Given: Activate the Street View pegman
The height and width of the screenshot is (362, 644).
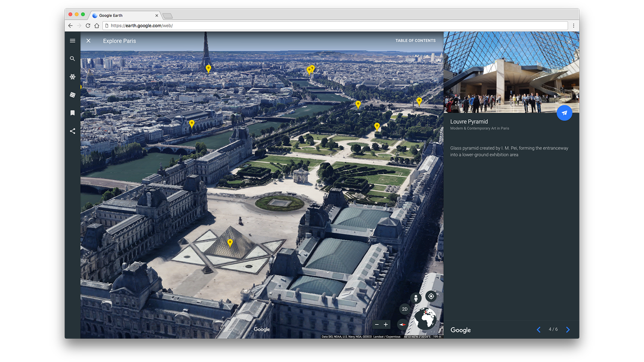Looking at the screenshot, I should tap(416, 299).
